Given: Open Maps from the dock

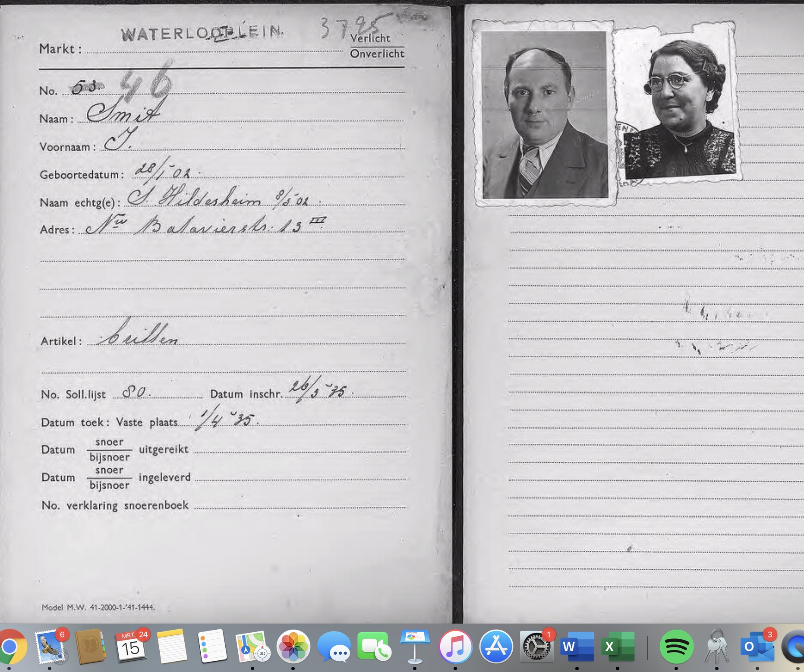Looking at the screenshot, I should point(252,647).
